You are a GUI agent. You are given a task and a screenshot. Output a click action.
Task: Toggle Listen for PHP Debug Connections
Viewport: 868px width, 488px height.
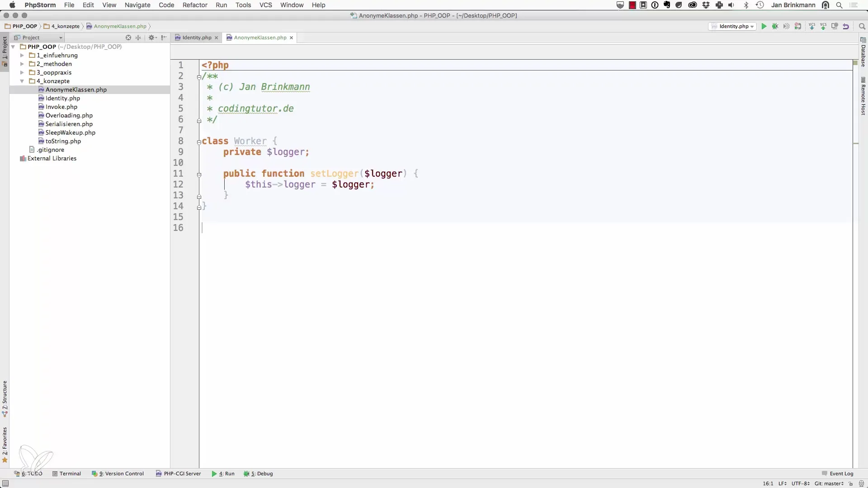(798, 26)
